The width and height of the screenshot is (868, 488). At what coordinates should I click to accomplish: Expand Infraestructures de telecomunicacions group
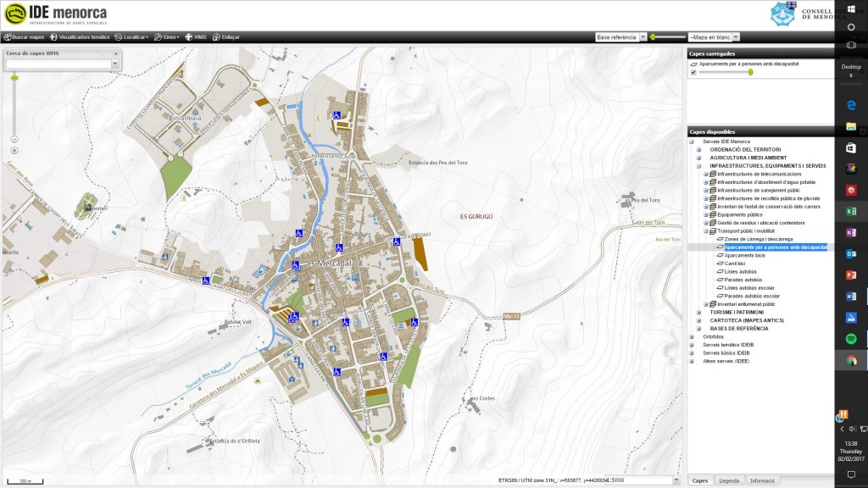(x=706, y=175)
